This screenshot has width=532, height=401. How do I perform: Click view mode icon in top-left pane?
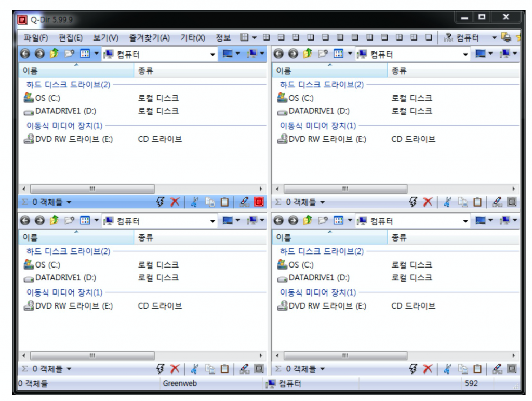point(85,54)
